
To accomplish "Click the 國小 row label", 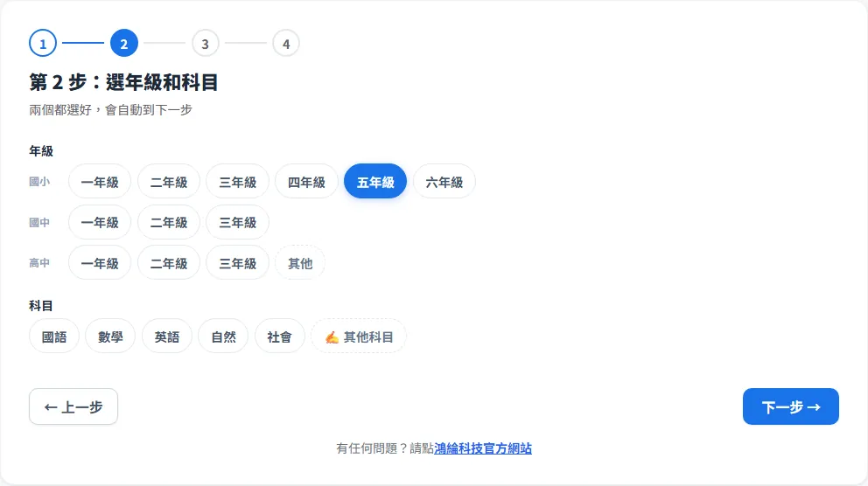I will coord(39,181).
